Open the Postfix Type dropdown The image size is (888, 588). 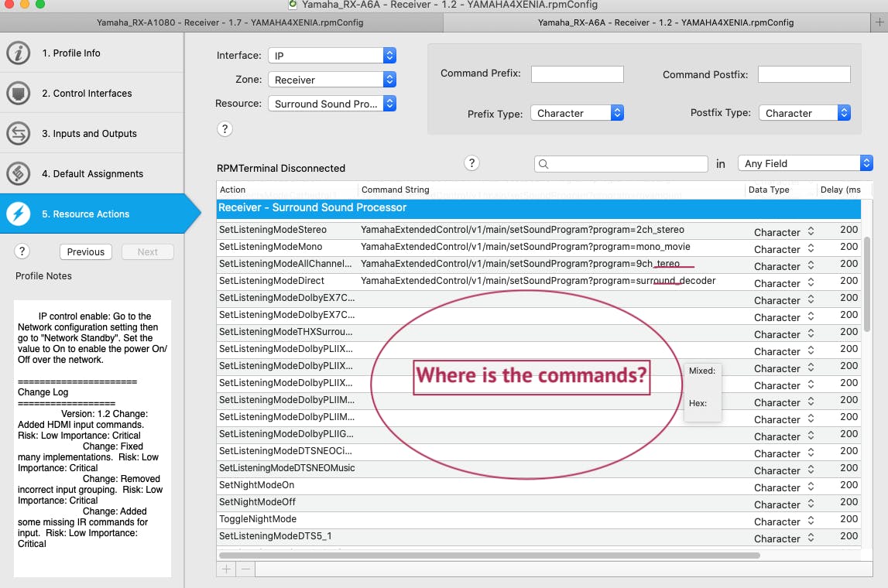coord(804,113)
